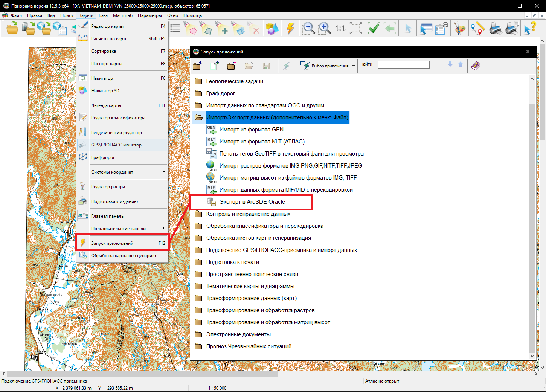Image resolution: width=546 pixels, height=392 pixels.
Task: Click the 'Найти' search input field
Action: pos(403,65)
